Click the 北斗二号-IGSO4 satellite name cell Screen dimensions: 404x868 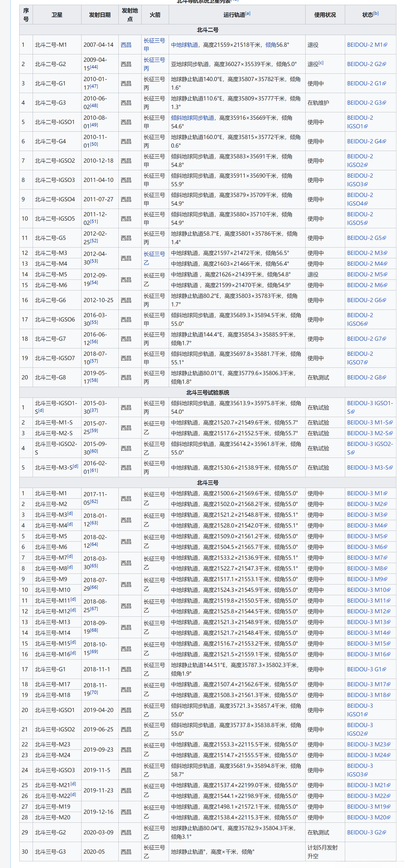[x=57, y=200]
